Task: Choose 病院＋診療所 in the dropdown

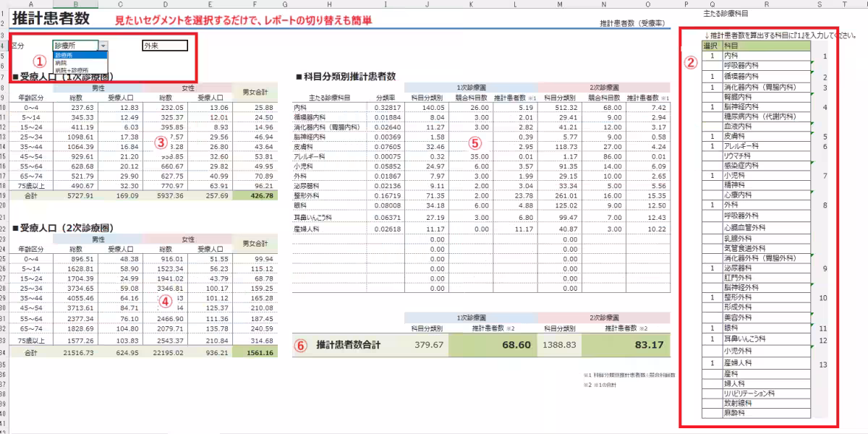Action: pos(72,69)
